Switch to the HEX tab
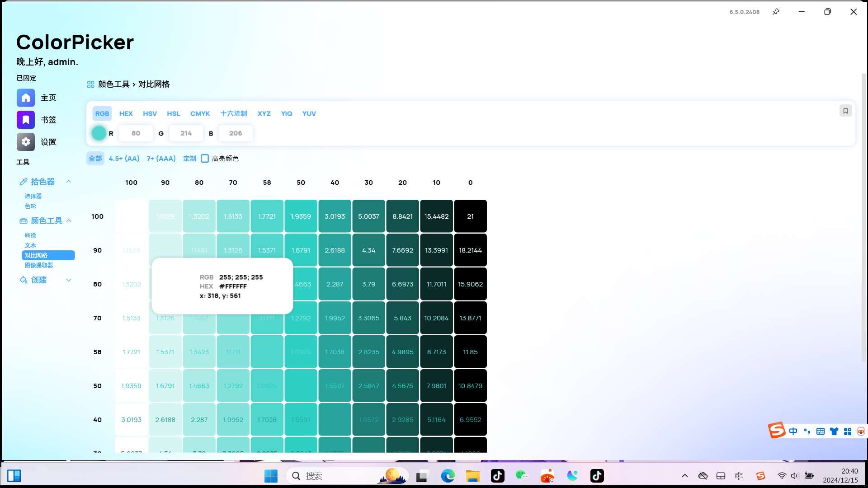 [x=126, y=113]
